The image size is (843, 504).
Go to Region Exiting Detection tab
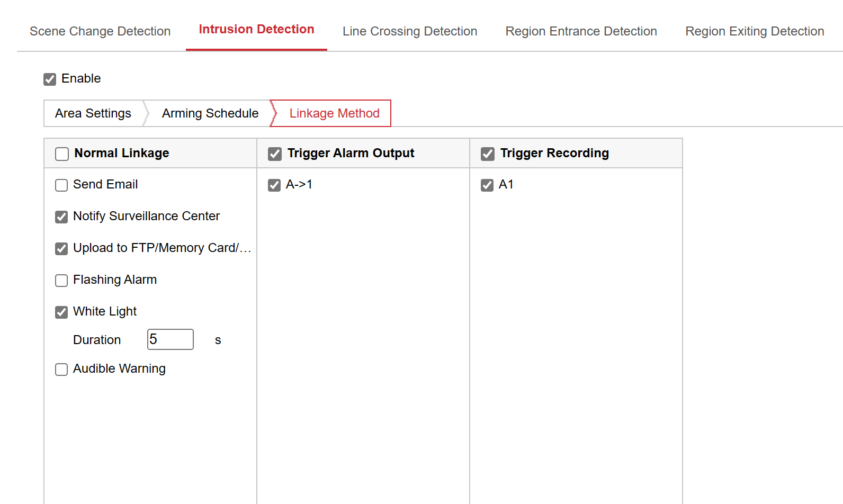coord(754,31)
